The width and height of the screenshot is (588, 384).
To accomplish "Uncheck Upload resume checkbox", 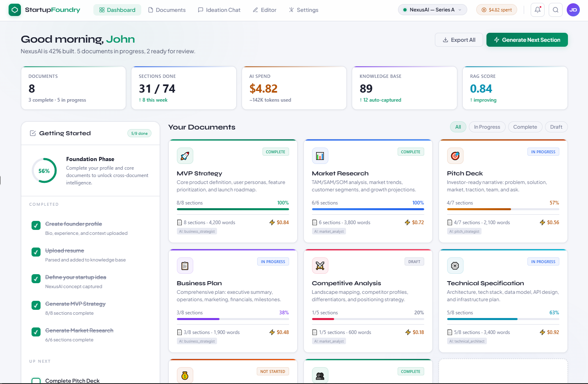I will [36, 252].
